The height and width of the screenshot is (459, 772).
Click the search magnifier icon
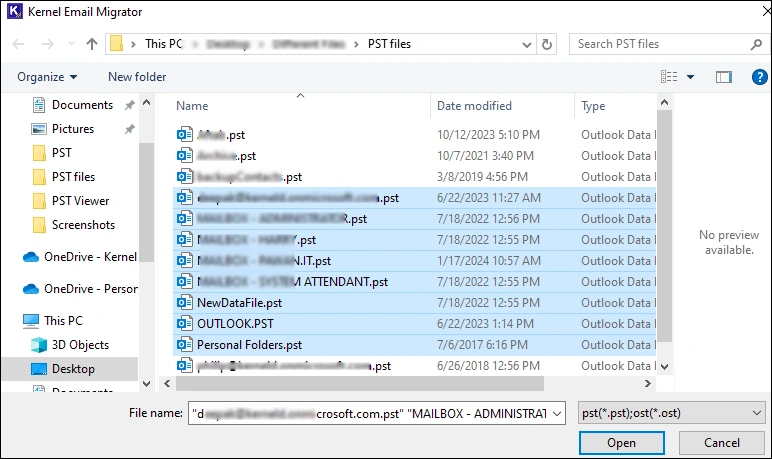756,44
